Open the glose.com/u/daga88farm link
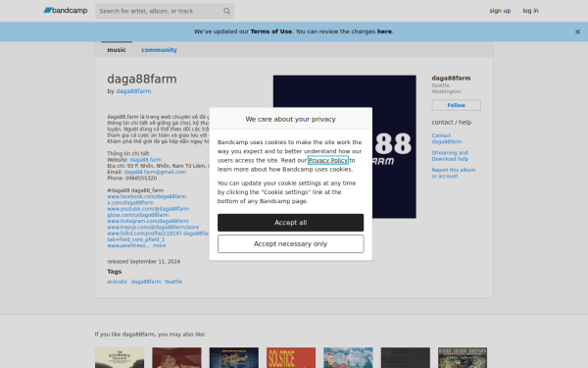588x368 pixels. (137, 215)
